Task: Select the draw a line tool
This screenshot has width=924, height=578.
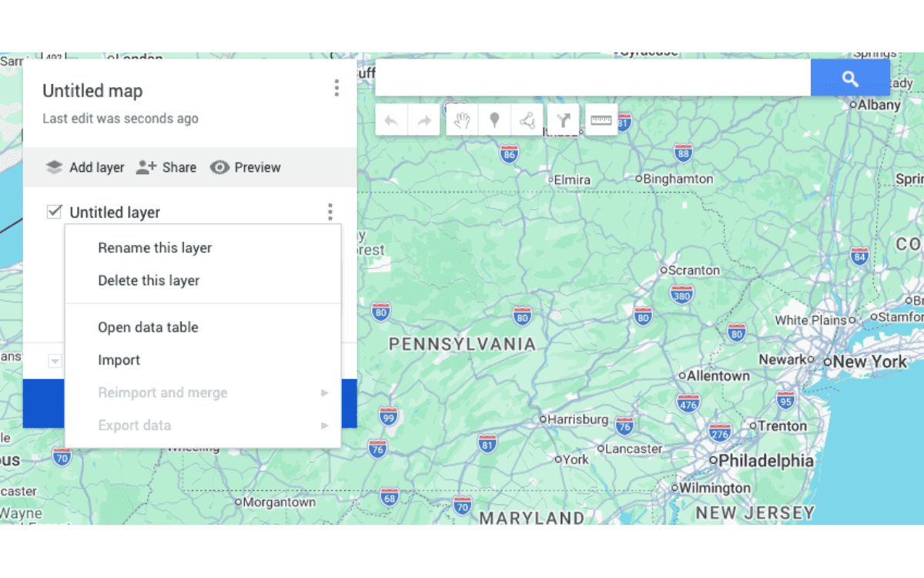Action: pyautogui.click(x=527, y=120)
